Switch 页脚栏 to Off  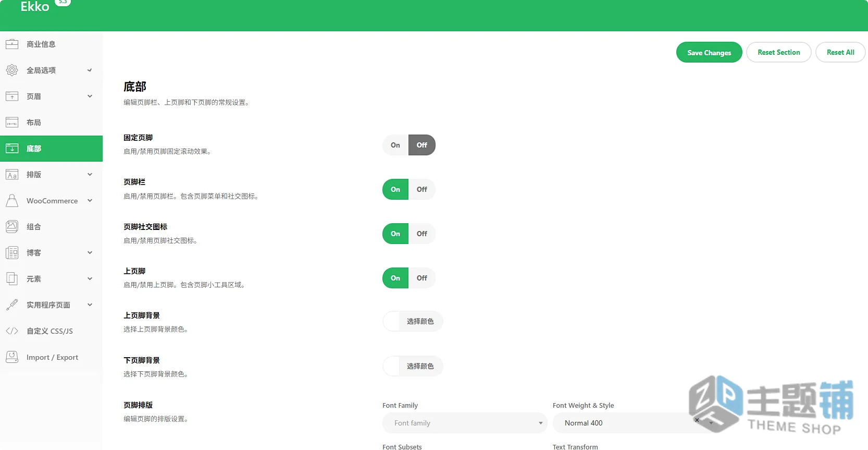pos(422,189)
